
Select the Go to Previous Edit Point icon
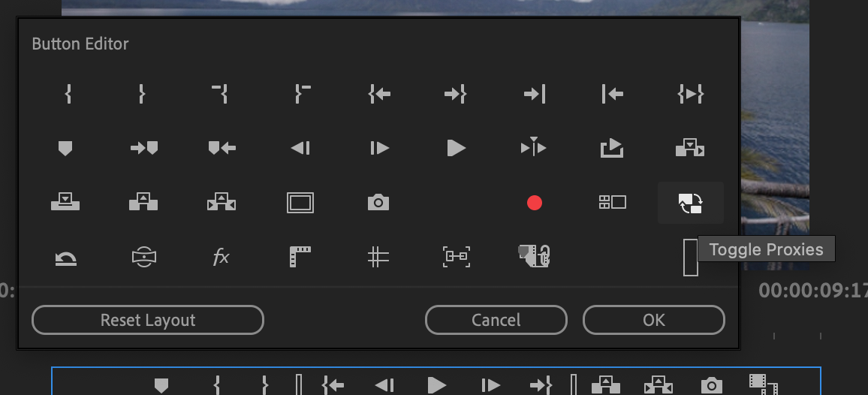pos(612,94)
